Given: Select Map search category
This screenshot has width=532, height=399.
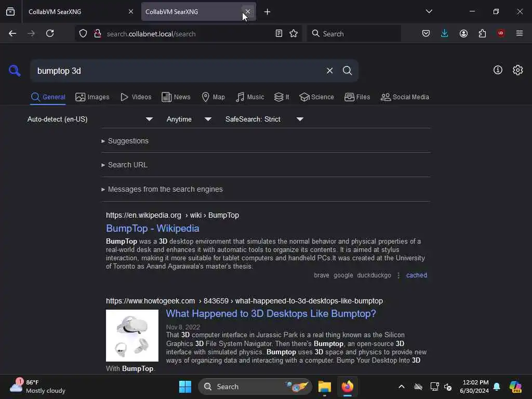Looking at the screenshot, I should click(213, 97).
